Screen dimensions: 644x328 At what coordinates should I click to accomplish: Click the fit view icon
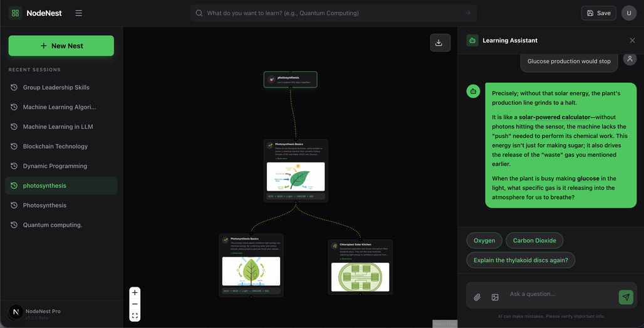135,316
